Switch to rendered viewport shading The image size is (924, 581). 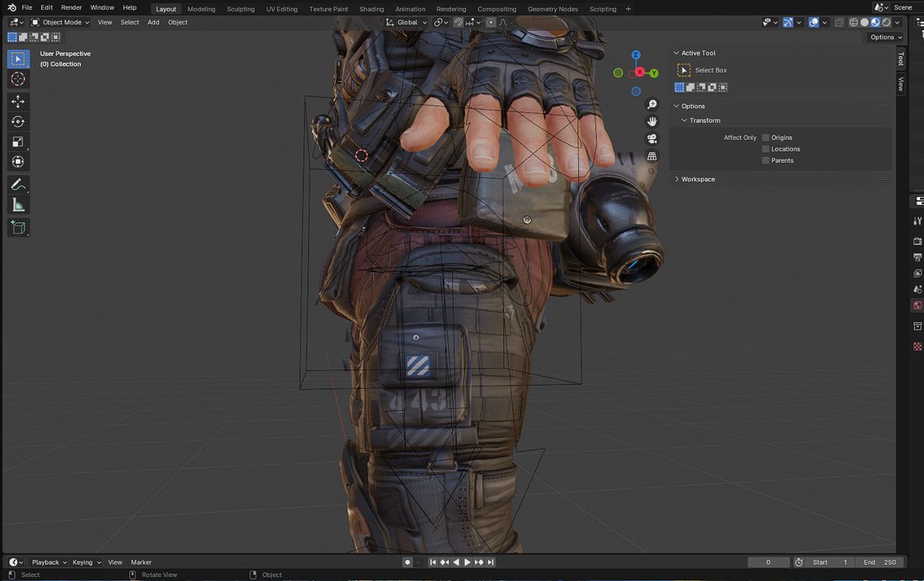(x=886, y=22)
